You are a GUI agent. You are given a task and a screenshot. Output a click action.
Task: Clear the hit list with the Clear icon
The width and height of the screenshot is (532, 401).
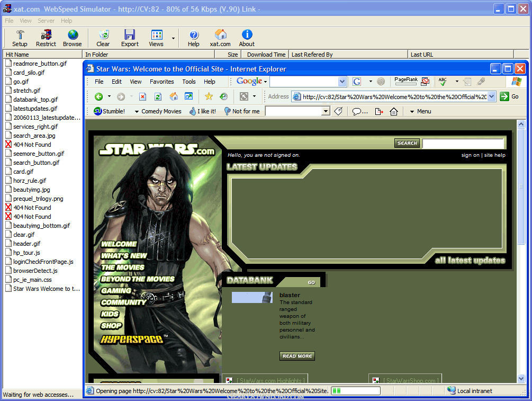(x=103, y=38)
